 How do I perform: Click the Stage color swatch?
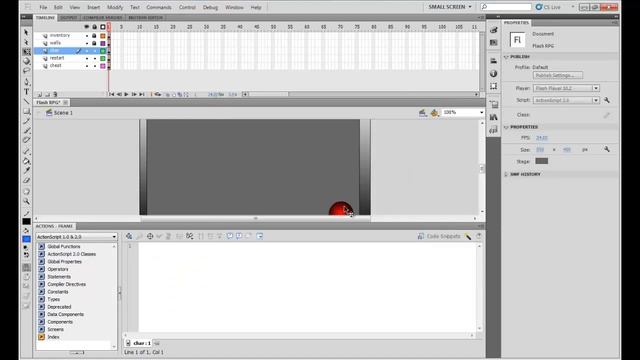(x=541, y=161)
